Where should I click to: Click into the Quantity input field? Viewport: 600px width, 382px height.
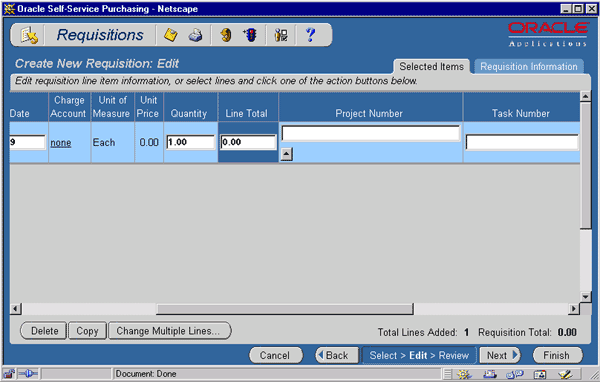coord(190,142)
